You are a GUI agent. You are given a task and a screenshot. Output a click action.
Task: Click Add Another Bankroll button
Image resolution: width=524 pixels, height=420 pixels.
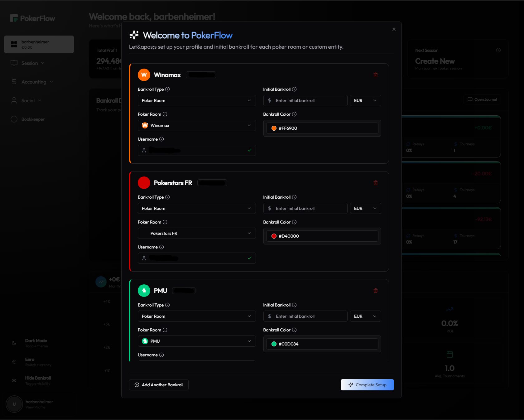159,385
